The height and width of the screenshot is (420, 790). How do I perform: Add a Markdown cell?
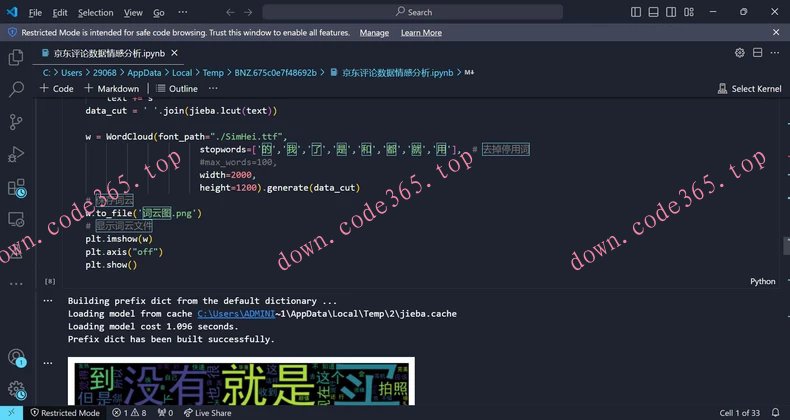click(x=111, y=89)
